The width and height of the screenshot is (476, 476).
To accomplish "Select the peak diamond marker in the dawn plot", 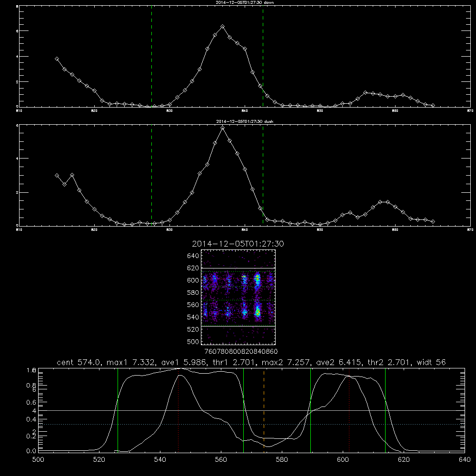I will [x=222, y=27].
